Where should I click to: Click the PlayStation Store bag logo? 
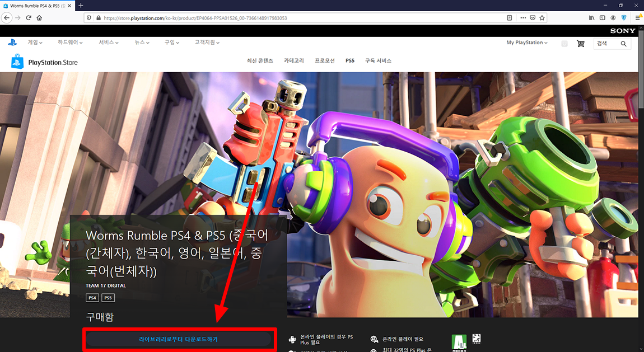pyautogui.click(x=17, y=61)
